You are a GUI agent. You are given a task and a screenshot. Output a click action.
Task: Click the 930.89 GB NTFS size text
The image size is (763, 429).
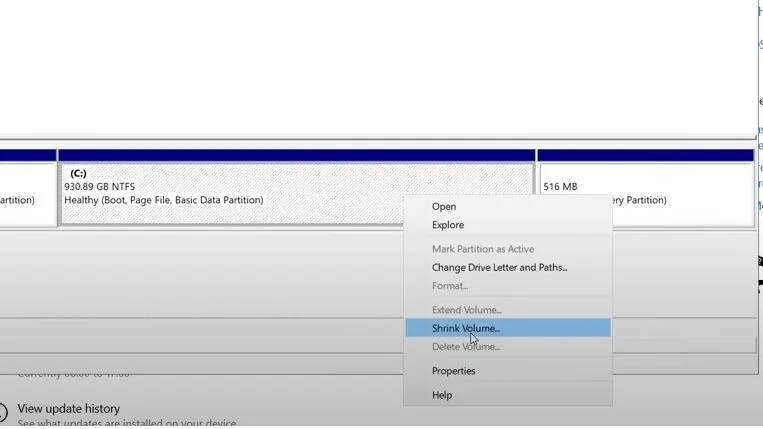pyautogui.click(x=100, y=187)
